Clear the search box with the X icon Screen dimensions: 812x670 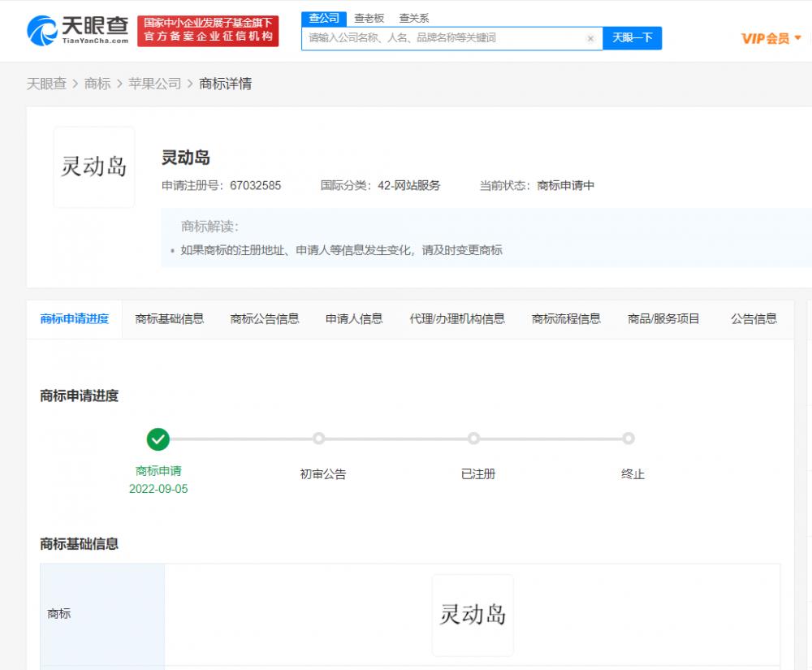pos(590,38)
